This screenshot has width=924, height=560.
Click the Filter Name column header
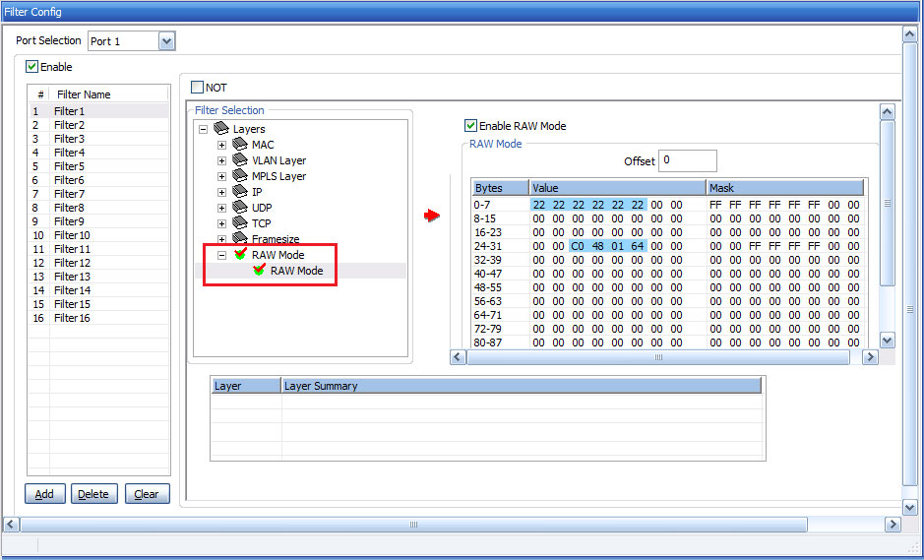(x=109, y=94)
